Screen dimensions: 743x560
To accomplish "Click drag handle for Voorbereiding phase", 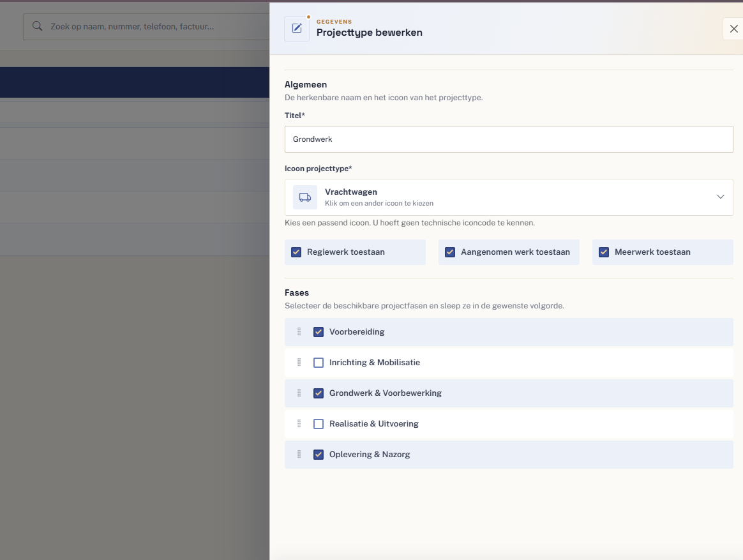I will pyautogui.click(x=299, y=331).
